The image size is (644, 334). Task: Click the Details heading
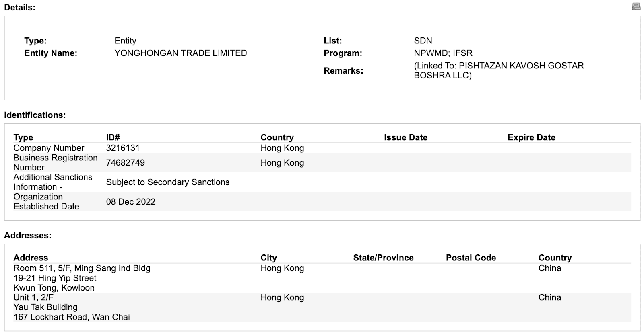[x=19, y=7]
